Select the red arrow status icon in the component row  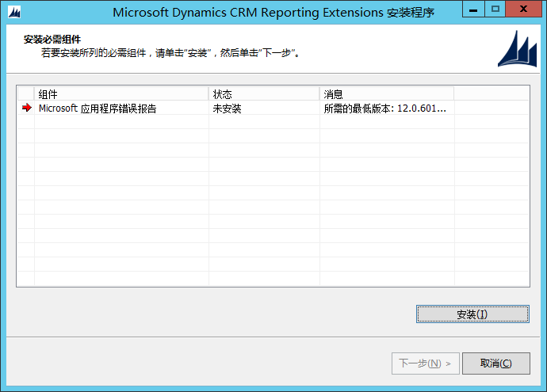pos(26,108)
